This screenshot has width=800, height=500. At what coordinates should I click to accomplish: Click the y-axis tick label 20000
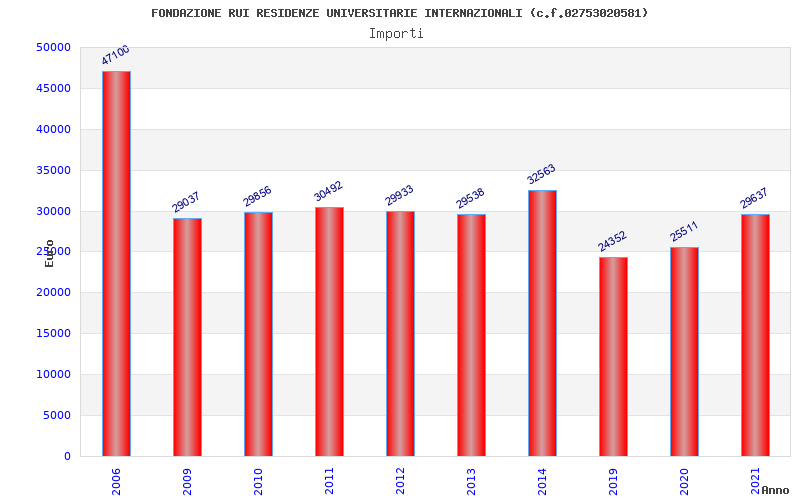[x=54, y=292]
